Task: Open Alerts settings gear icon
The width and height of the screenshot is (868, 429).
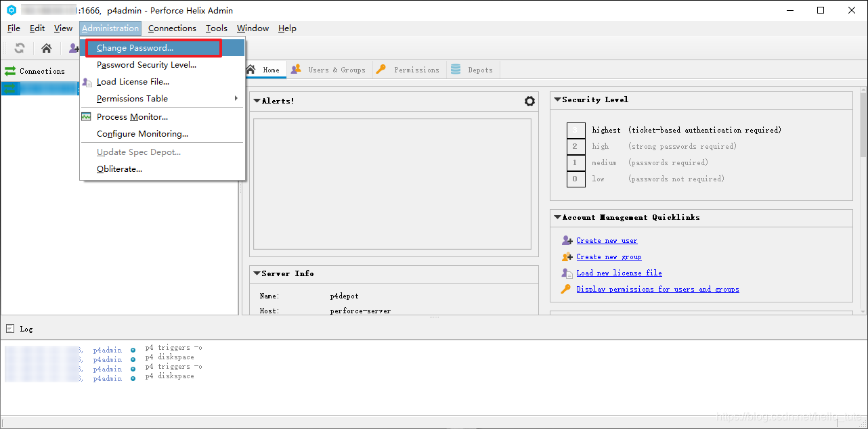Action: pos(529,101)
